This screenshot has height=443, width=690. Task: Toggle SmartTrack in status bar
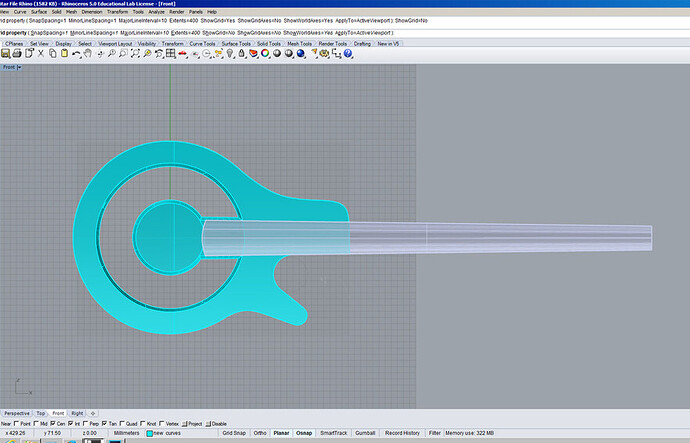[334, 433]
